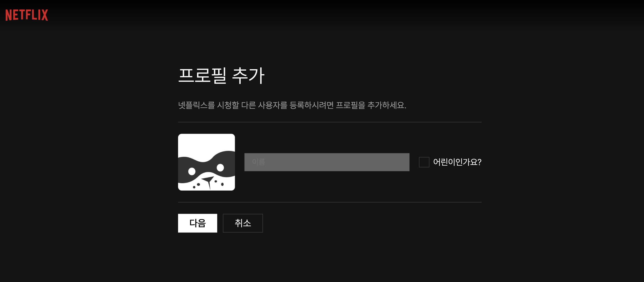The width and height of the screenshot is (644, 282).
Task: Return home via red NETFLIX wordmark
Action: click(x=27, y=15)
